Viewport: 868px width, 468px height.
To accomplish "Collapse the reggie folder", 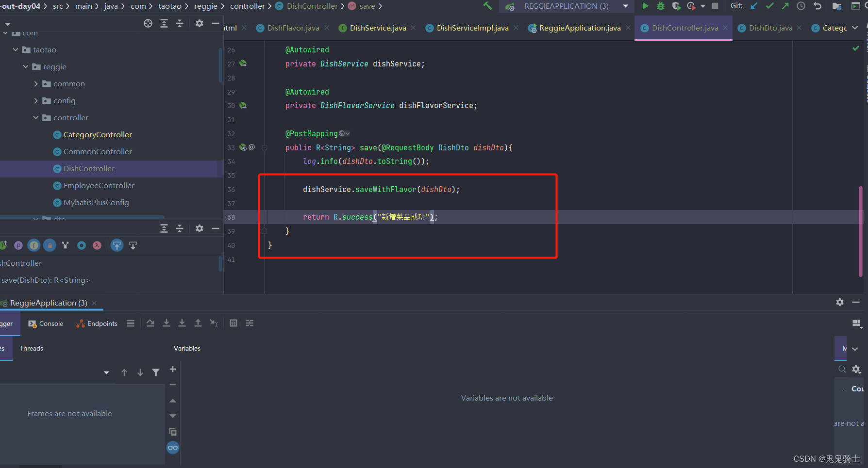I will tap(26, 66).
